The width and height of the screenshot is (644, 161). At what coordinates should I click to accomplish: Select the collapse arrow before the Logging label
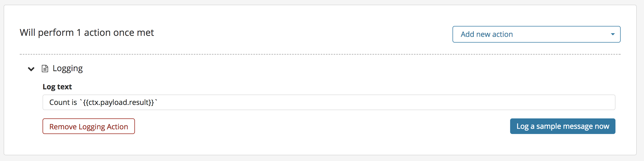(x=31, y=69)
